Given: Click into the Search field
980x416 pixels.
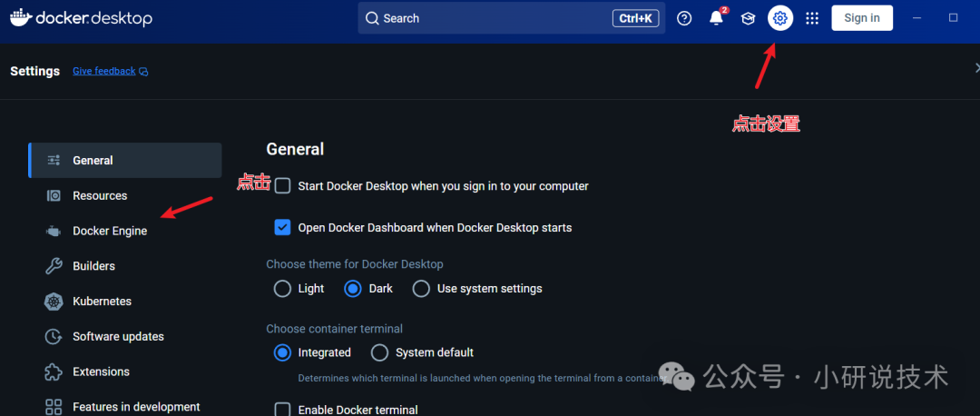Looking at the screenshot, I should point(511,18).
